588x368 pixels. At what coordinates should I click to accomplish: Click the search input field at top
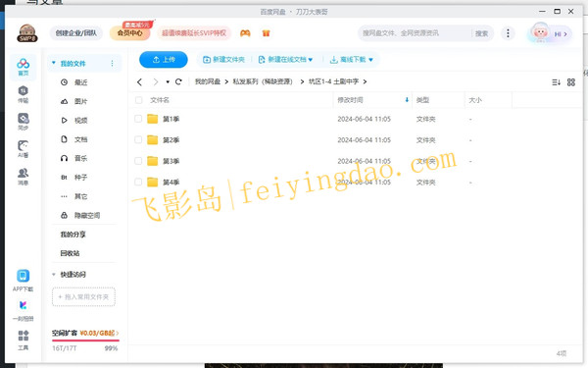tap(414, 33)
